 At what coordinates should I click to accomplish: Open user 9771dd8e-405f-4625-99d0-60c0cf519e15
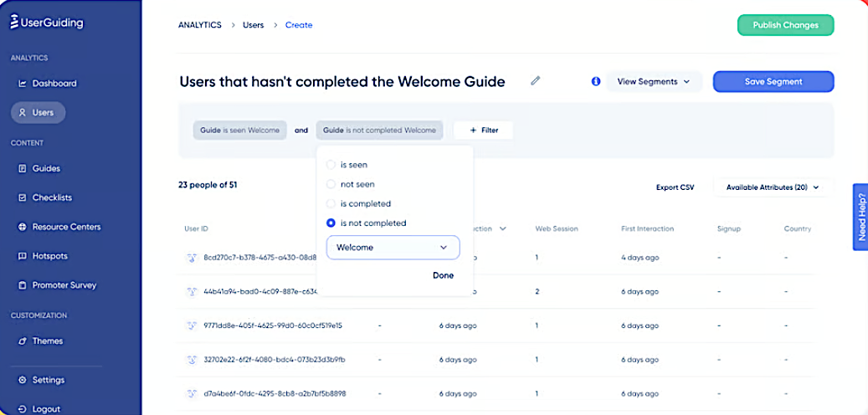point(273,326)
